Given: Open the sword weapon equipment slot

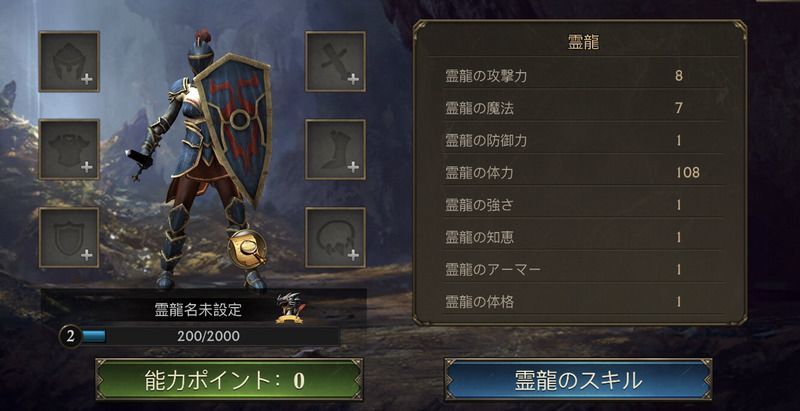Looking at the screenshot, I should (x=335, y=61).
